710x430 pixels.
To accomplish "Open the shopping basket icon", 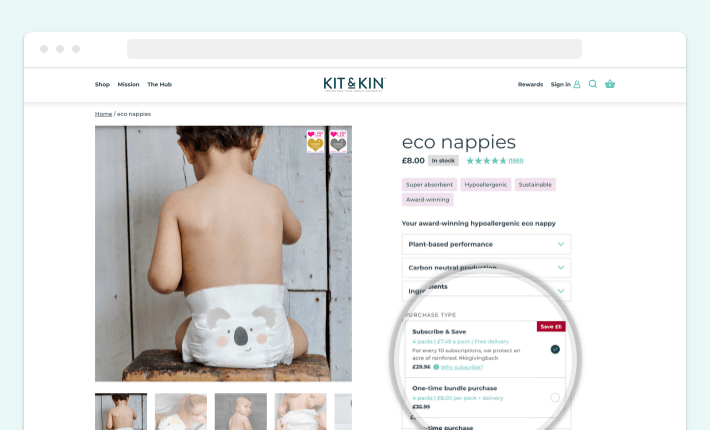I will coord(610,84).
